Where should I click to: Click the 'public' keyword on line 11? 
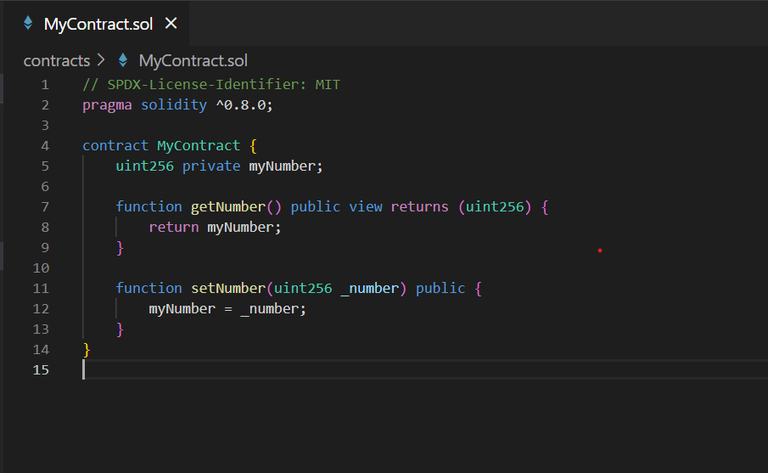point(440,288)
